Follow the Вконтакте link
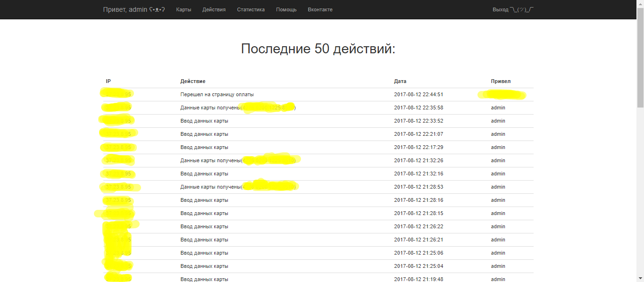The height and width of the screenshot is (282, 644). coord(320,9)
